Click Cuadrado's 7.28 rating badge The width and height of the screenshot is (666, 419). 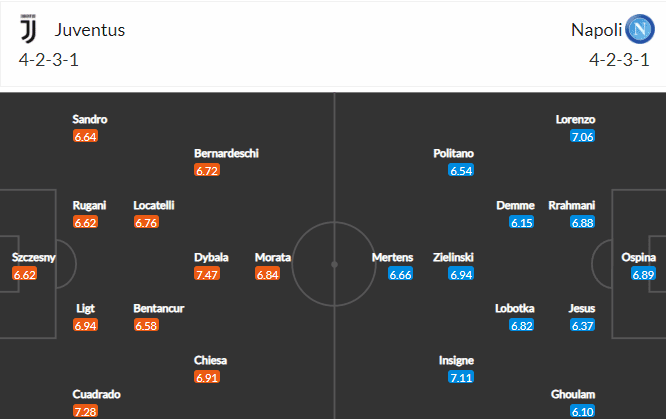tap(85, 411)
